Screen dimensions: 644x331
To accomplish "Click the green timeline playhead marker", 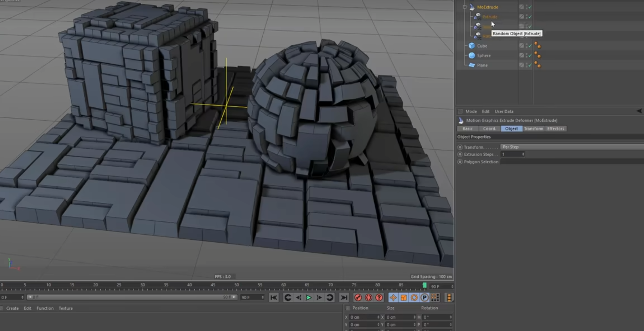I will 425,285.
